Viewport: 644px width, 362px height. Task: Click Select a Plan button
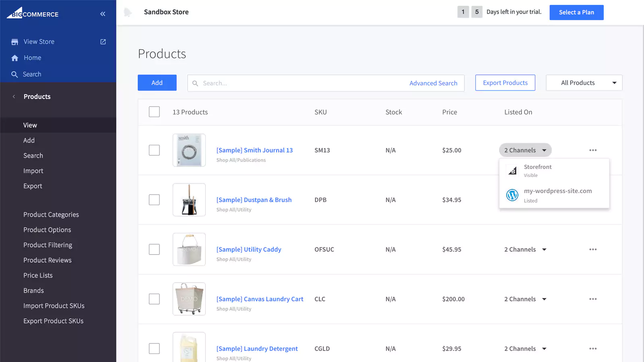tap(576, 12)
